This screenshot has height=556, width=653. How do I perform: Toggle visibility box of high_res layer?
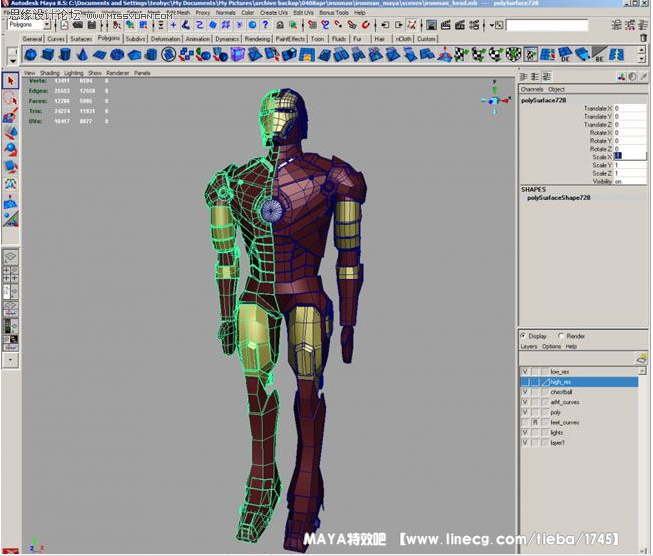click(525, 382)
